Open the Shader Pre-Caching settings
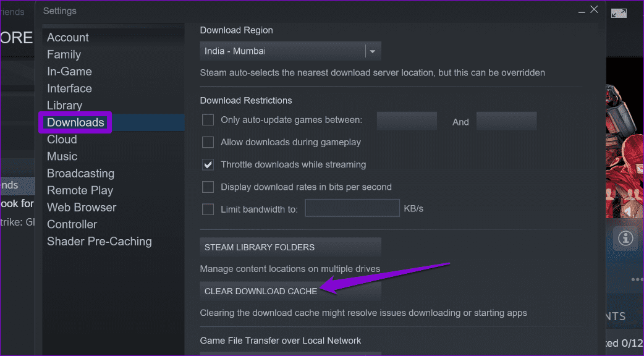The image size is (644, 356). [x=99, y=242]
